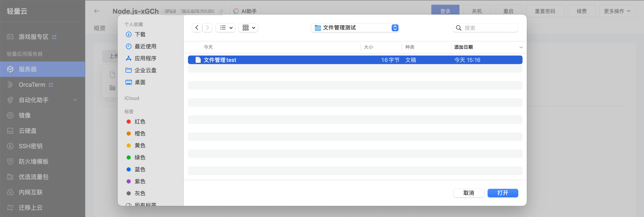Click the forward arrow in file dialog
The height and width of the screenshot is (217, 644).
[x=207, y=28]
